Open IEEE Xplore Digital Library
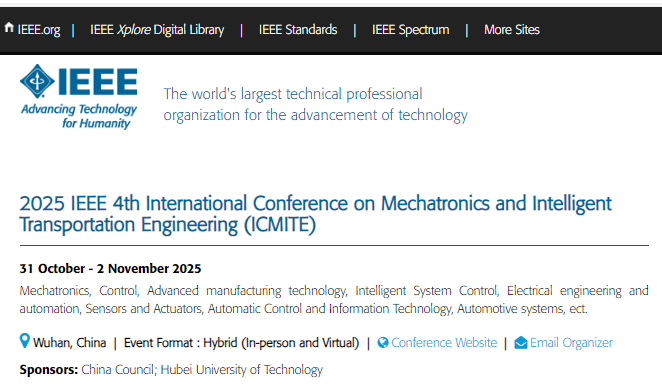Screen dimensions: 662x385 (157, 30)
